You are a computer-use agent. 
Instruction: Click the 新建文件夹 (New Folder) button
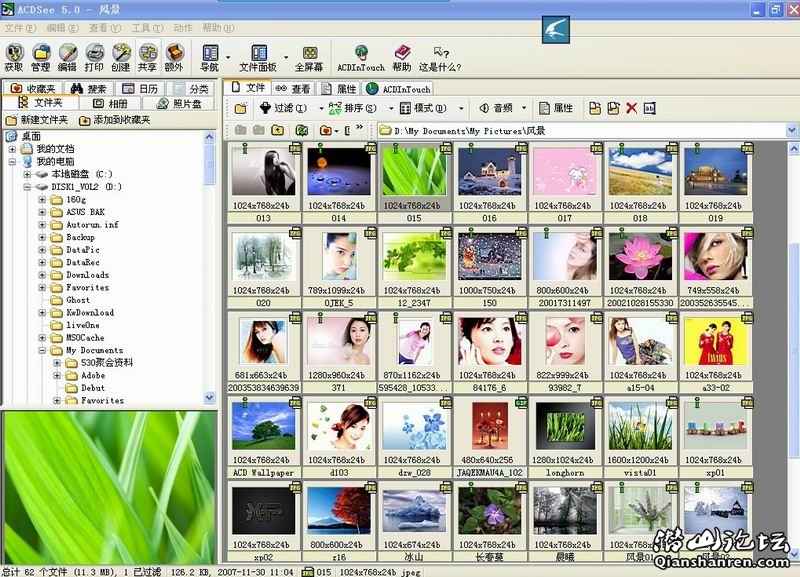36,120
